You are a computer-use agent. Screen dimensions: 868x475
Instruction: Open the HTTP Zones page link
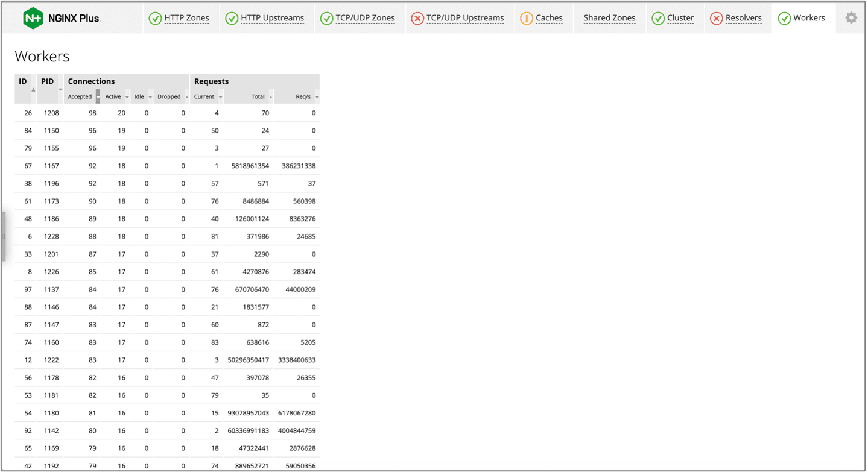(187, 18)
